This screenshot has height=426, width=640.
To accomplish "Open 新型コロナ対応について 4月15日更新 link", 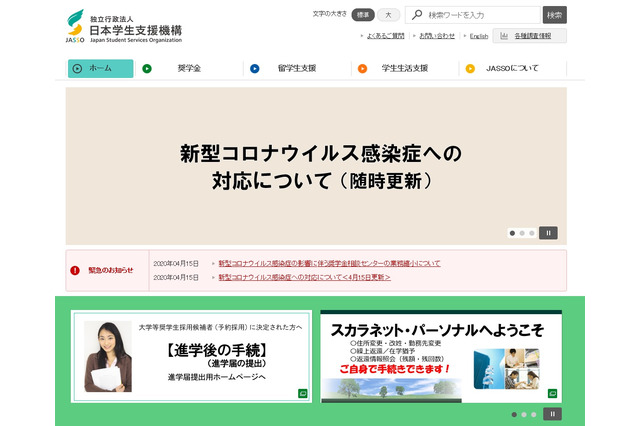I will pyautogui.click(x=304, y=277).
